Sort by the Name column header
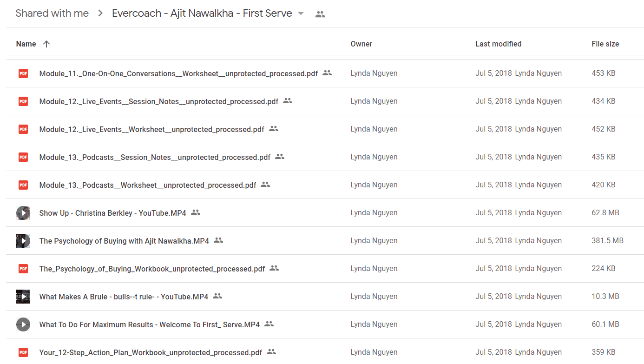The width and height of the screenshot is (644, 364). (x=26, y=44)
